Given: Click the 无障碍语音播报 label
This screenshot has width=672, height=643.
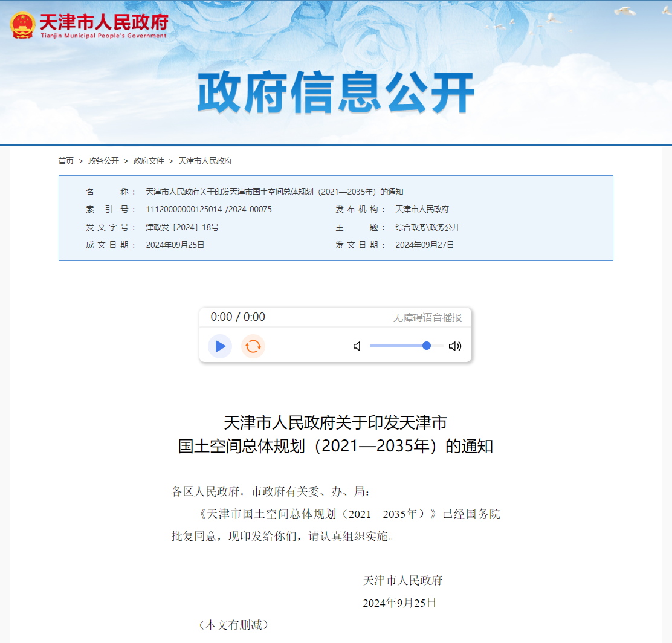Looking at the screenshot, I should pyautogui.click(x=427, y=317).
